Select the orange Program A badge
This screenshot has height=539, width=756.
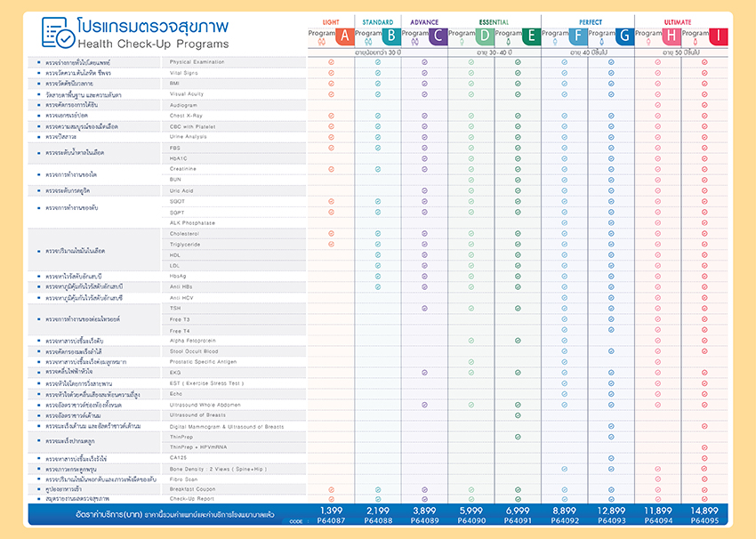(345, 36)
